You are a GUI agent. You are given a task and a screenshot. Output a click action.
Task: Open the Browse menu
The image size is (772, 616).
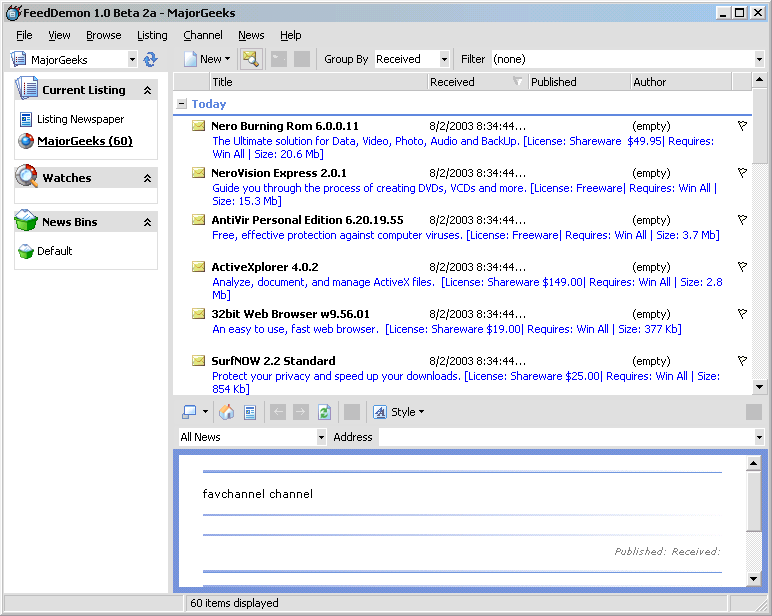coord(103,35)
